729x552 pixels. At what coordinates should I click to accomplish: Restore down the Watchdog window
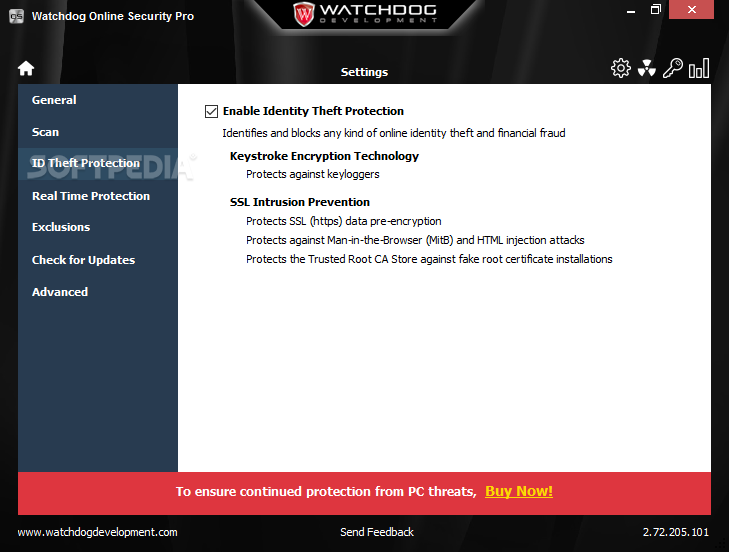click(656, 10)
